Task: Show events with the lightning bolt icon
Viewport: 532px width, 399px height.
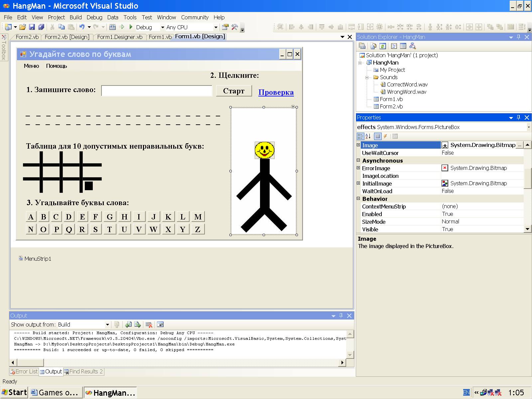Action: coord(385,136)
